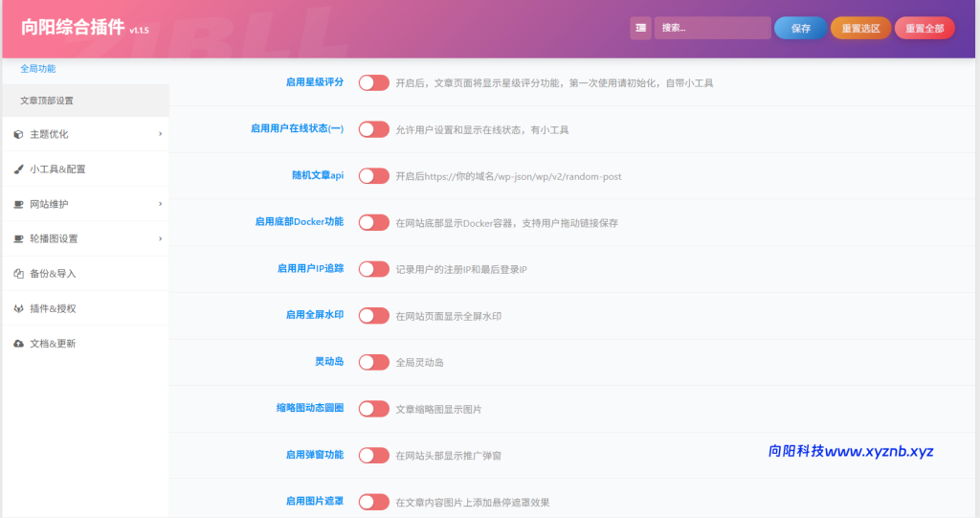Toggle the 启用图片遮罩 switch
This screenshot has height=518, width=980.
(374, 502)
